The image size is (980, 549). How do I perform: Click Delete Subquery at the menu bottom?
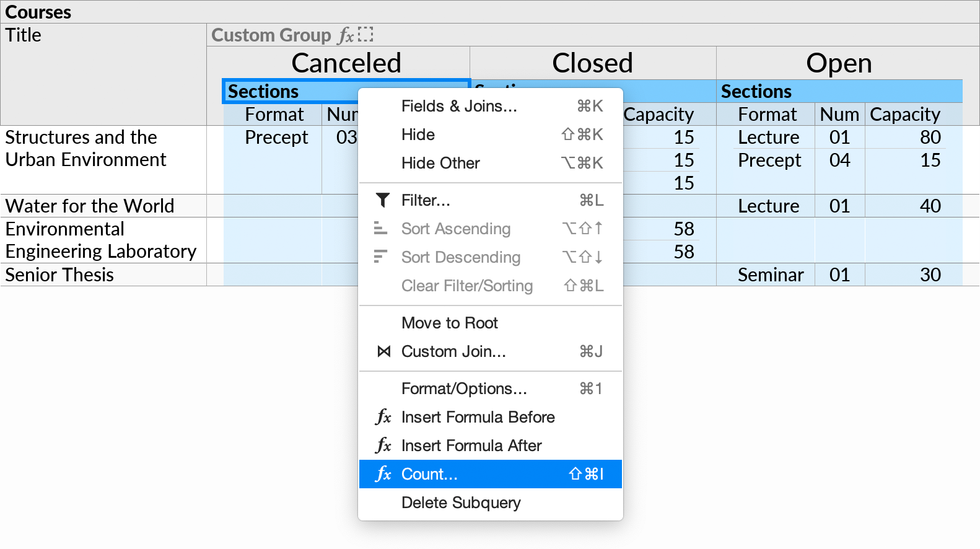[x=461, y=503]
